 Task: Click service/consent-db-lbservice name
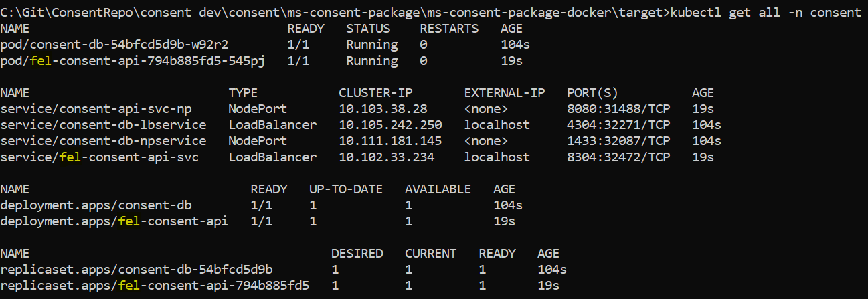[x=103, y=125]
